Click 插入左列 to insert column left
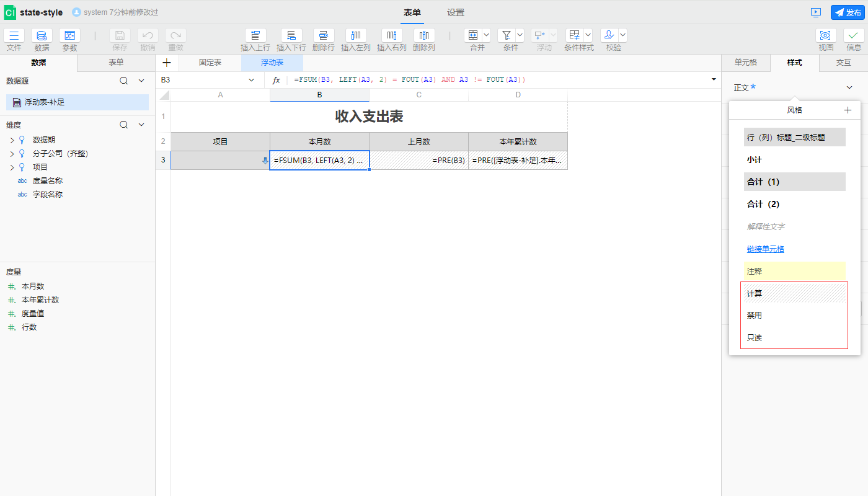The height and width of the screenshot is (496, 868). [356, 36]
